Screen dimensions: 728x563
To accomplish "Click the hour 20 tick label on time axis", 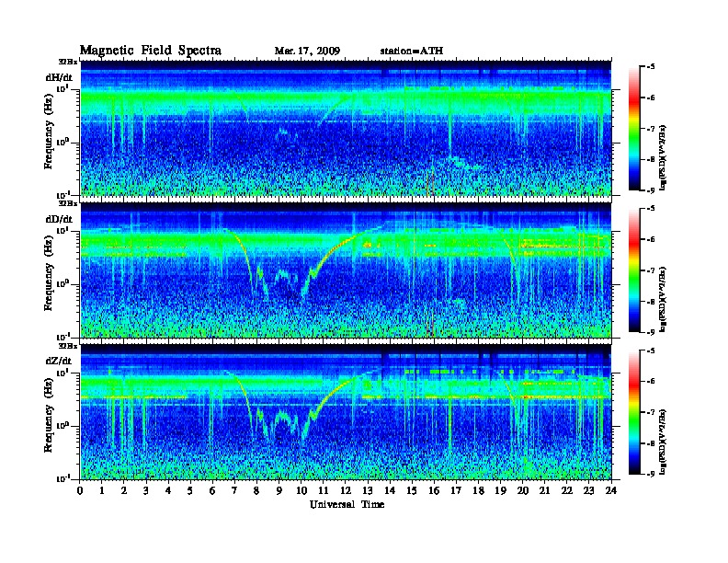I will pos(522,490).
